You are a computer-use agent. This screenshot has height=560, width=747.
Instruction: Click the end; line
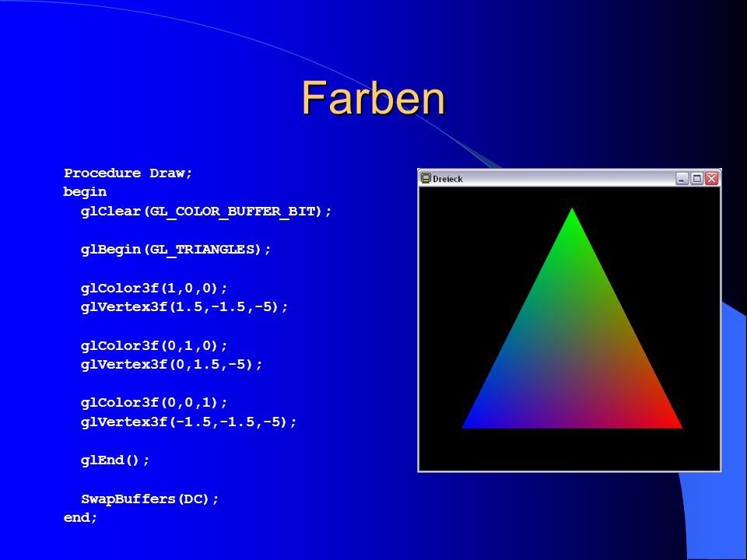(x=80, y=518)
